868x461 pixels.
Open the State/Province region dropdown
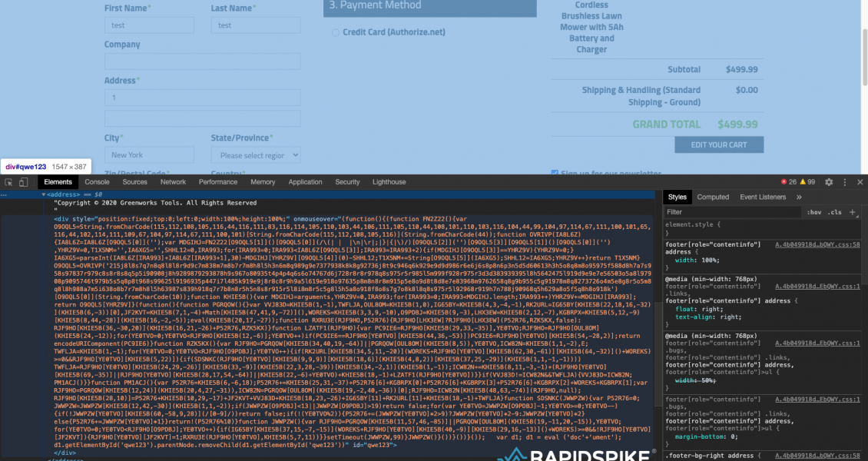pyautogui.click(x=256, y=155)
